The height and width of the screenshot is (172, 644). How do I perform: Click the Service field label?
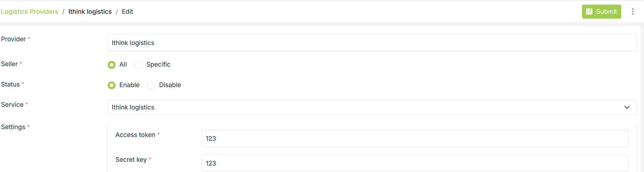click(x=12, y=105)
